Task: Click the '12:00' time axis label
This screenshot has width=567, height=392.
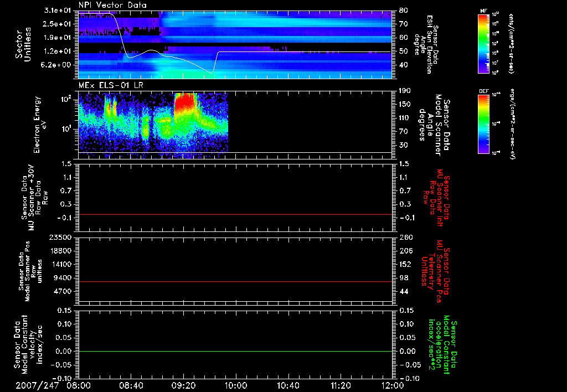Action: [393, 385]
